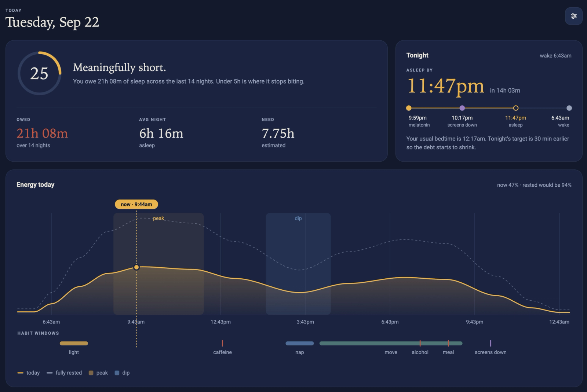Viewport: 587px width, 392px height.
Task: Toggle the dip legend swatch
Action: point(117,373)
